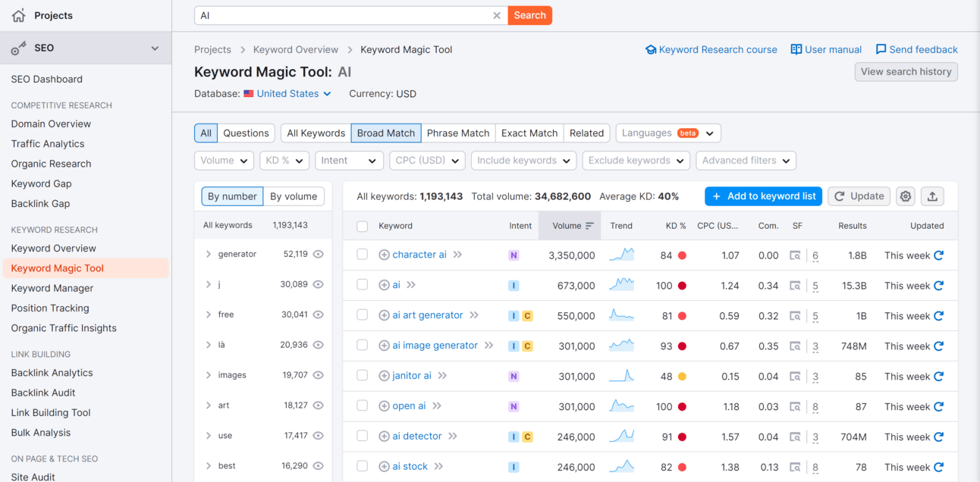Select the Exact Match tab

point(529,133)
